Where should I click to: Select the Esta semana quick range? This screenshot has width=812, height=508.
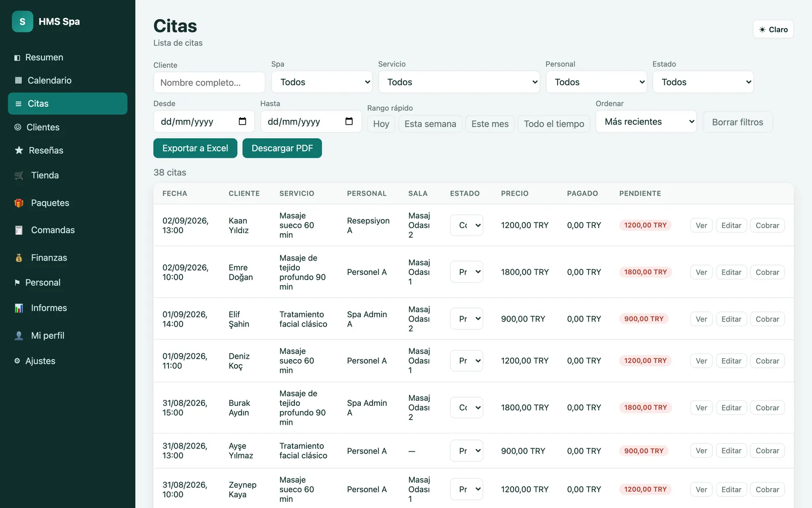[x=430, y=124]
